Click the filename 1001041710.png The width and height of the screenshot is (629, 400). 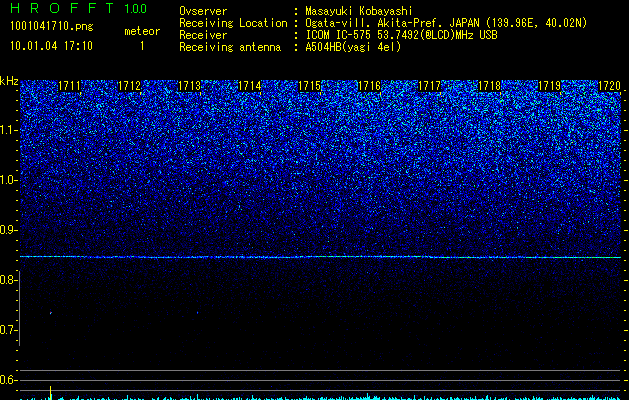click(x=52, y=26)
